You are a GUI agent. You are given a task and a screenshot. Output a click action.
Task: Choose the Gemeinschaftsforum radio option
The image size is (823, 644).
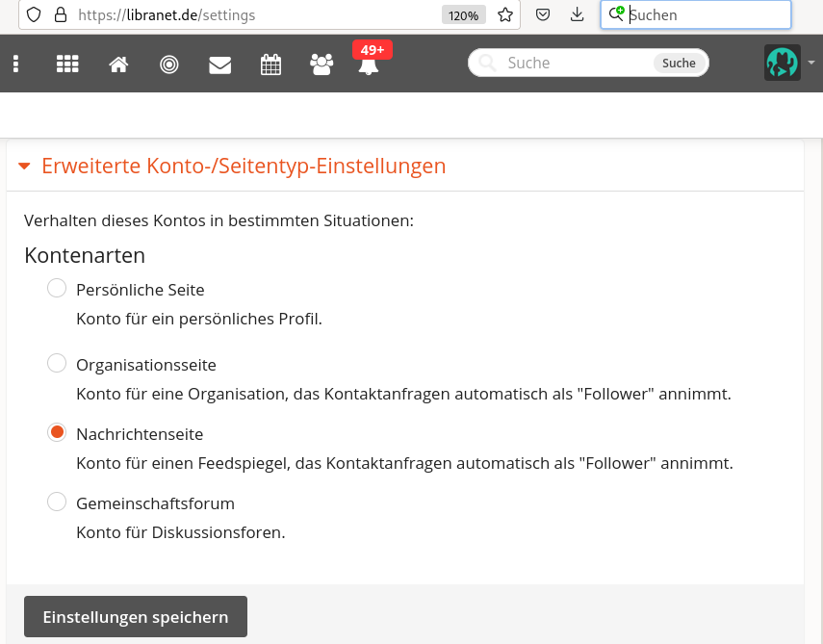(57, 502)
